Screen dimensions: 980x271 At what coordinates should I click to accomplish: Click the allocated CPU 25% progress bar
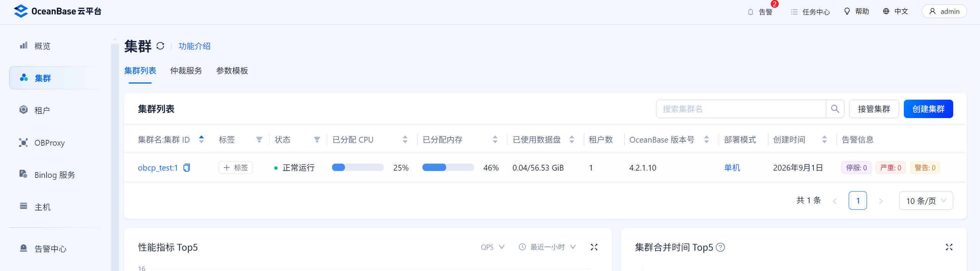[358, 168]
